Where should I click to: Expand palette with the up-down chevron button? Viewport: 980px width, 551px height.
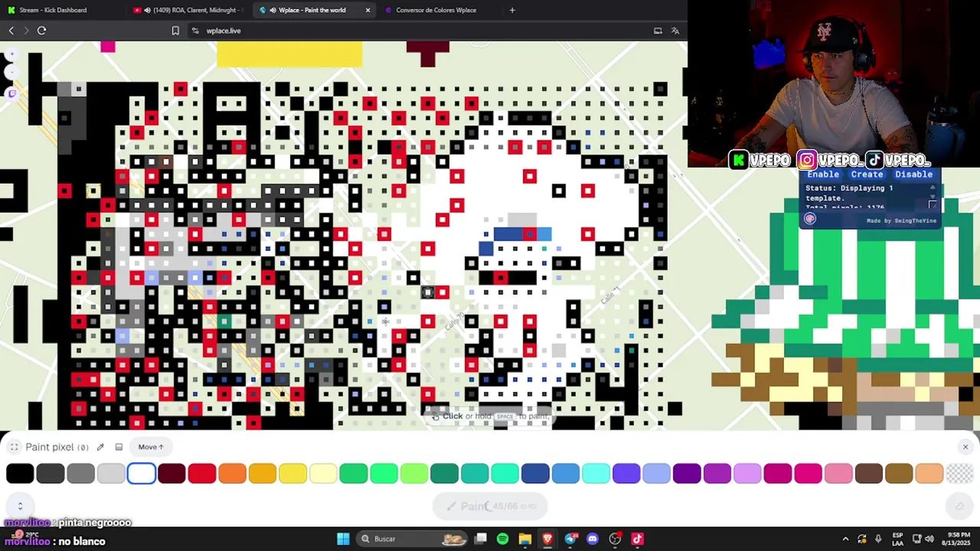point(20,506)
